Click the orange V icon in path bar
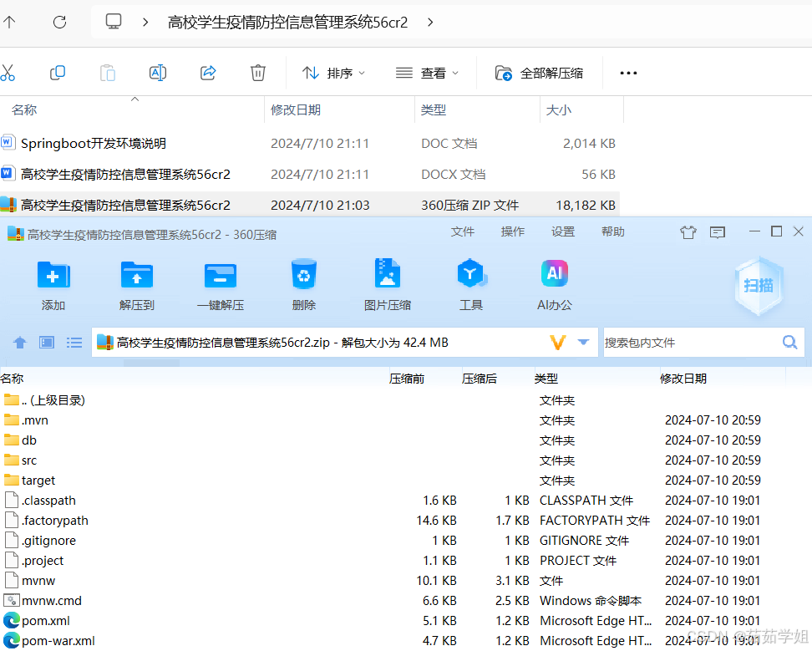Image resolution: width=812 pixels, height=651 pixels. (x=557, y=343)
